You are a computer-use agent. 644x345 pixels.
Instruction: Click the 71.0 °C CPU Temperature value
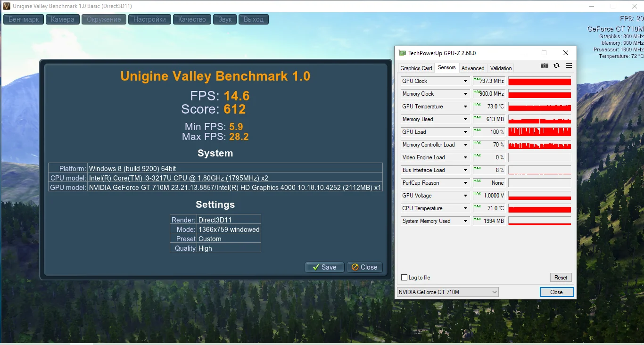point(489,208)
